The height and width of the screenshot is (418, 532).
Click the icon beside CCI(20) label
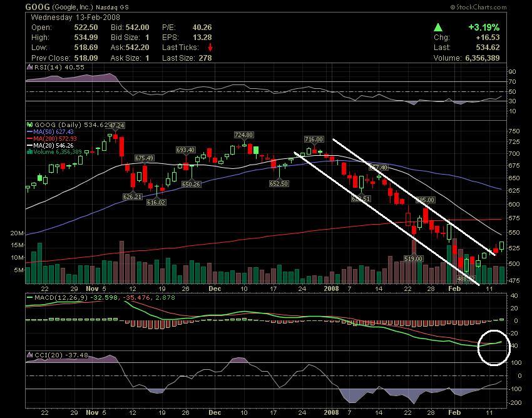(30, 355)
